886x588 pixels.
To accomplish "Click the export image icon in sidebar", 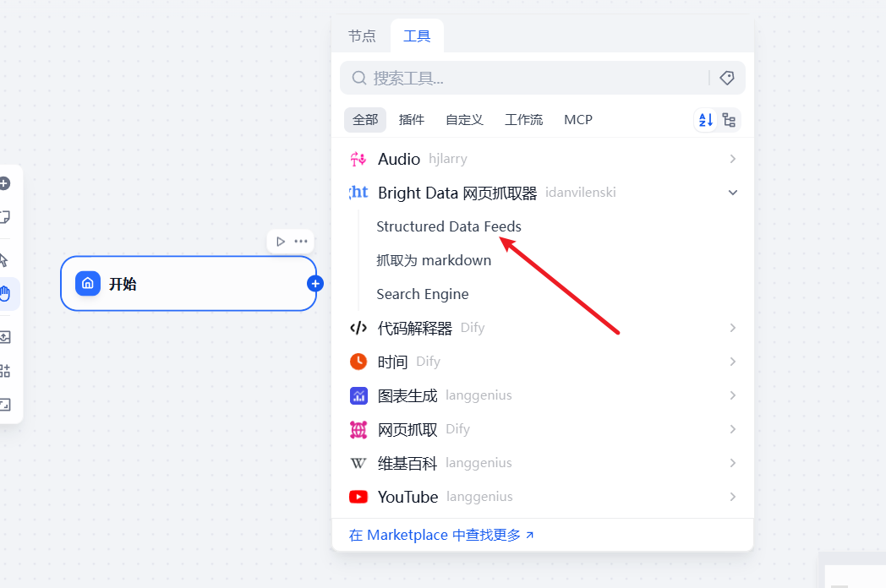I will click(4, 337).
